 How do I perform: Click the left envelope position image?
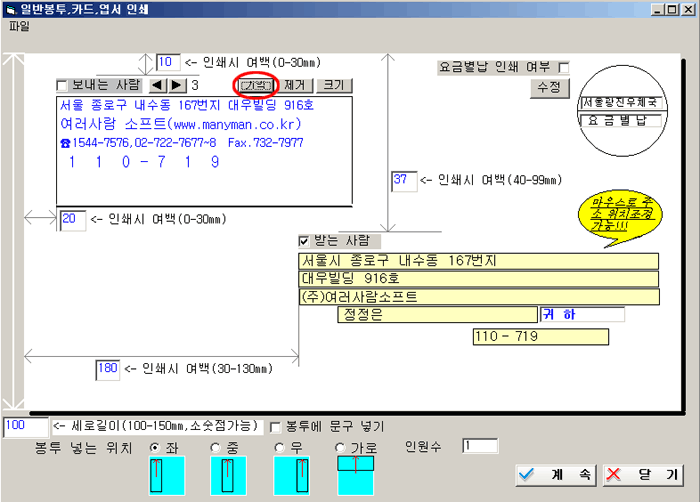point(159,476)
